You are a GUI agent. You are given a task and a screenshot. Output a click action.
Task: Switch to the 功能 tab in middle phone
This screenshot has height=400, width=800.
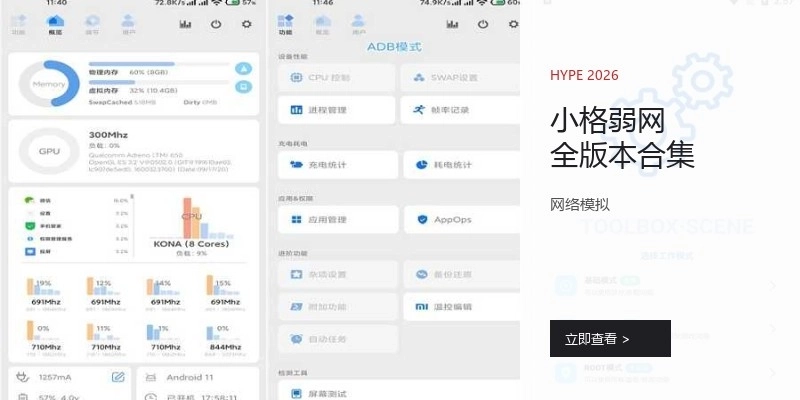(285, 23)
